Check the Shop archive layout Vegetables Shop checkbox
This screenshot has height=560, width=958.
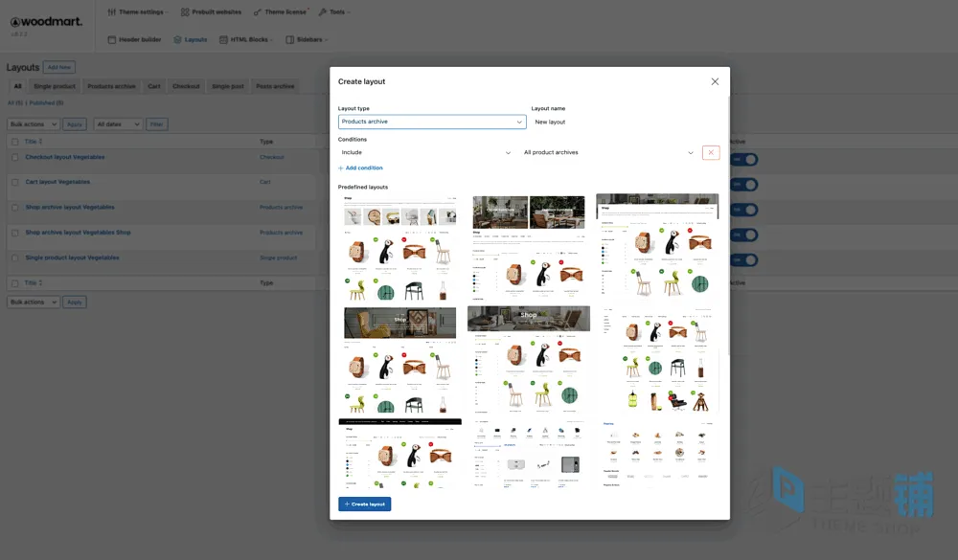click(15, 234)
